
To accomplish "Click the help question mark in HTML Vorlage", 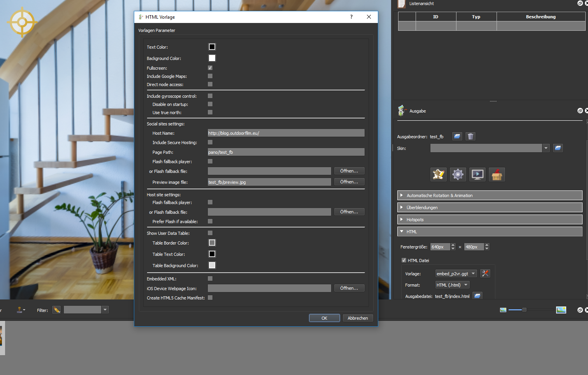I will (x=351, y=17).
